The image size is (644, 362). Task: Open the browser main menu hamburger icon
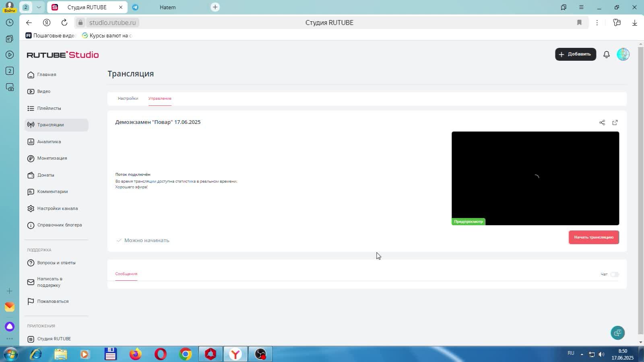581,7
